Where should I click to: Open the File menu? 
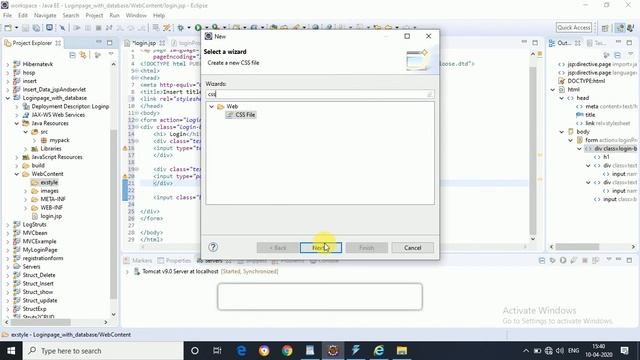(7, 16)
